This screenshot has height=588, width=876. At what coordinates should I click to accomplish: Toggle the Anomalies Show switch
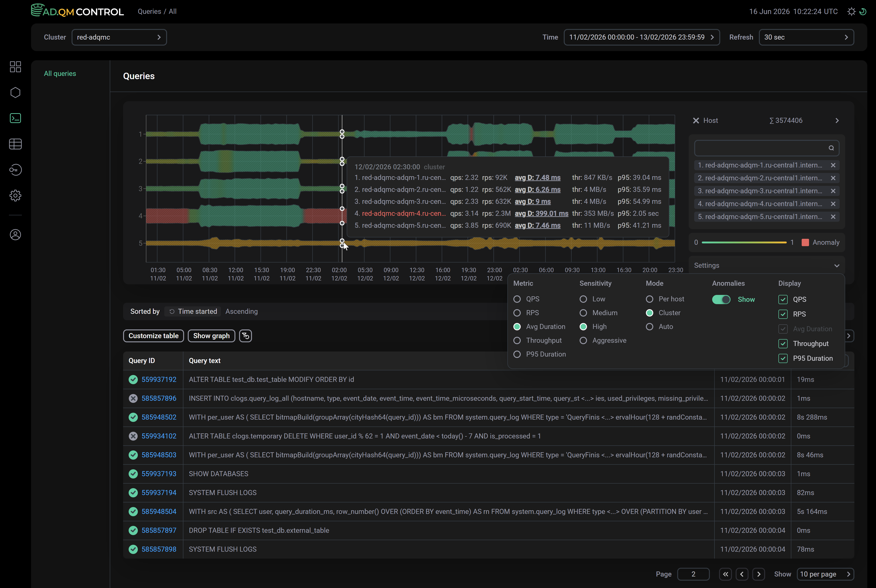point(721,299)
